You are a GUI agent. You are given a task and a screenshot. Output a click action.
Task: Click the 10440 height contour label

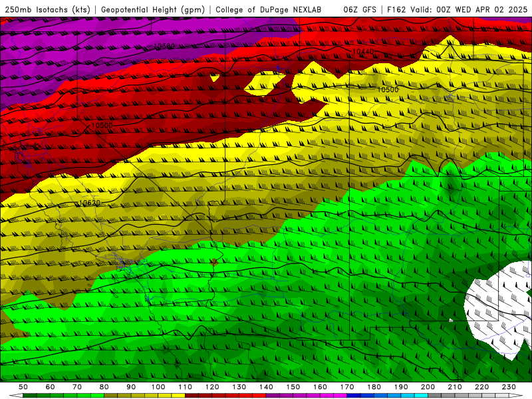(363, 52)
